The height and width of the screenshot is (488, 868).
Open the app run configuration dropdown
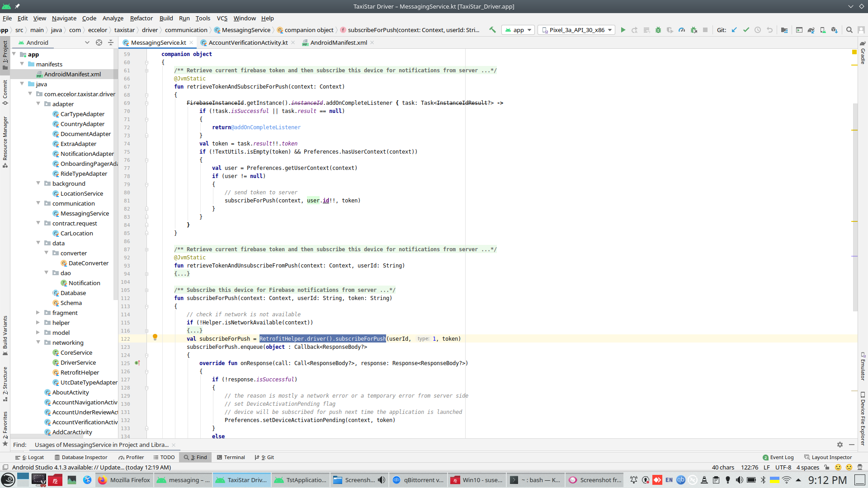[518, 30]
